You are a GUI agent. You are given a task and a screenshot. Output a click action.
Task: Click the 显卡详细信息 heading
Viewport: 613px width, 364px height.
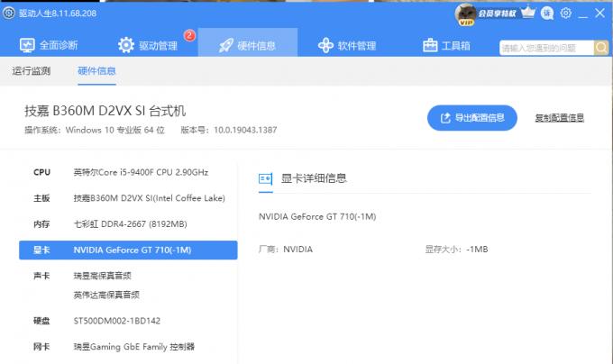314,178
